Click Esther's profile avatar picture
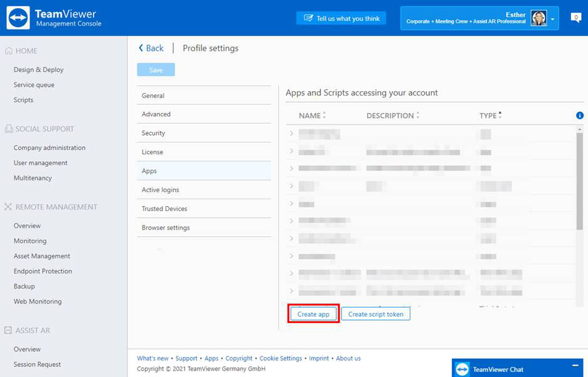This screenshot has height=377, width=588. coord(538,18)
